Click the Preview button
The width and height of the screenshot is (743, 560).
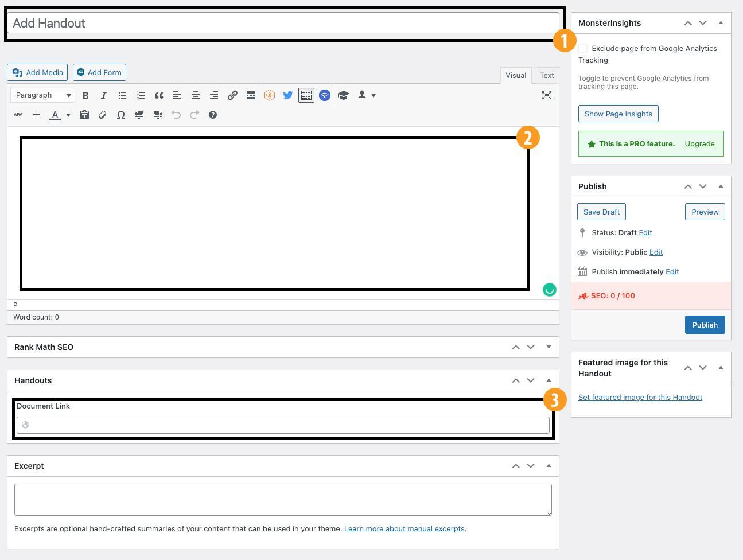tap(705, 212)
